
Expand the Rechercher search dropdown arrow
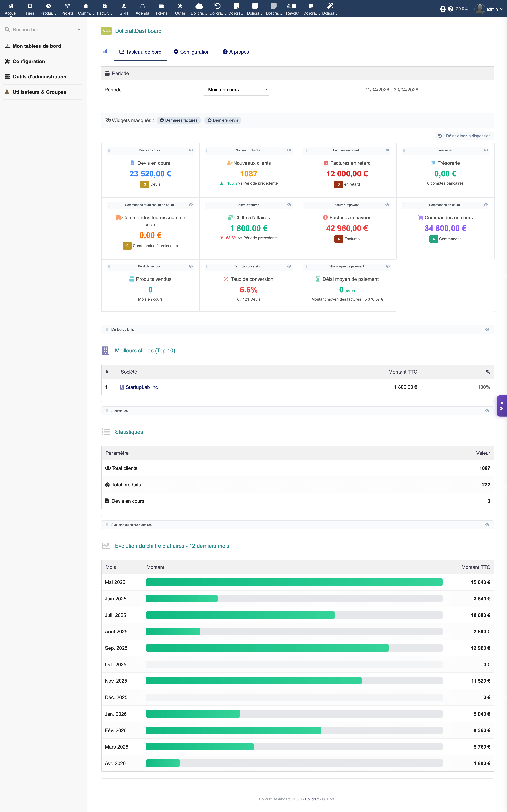(79, 30)
